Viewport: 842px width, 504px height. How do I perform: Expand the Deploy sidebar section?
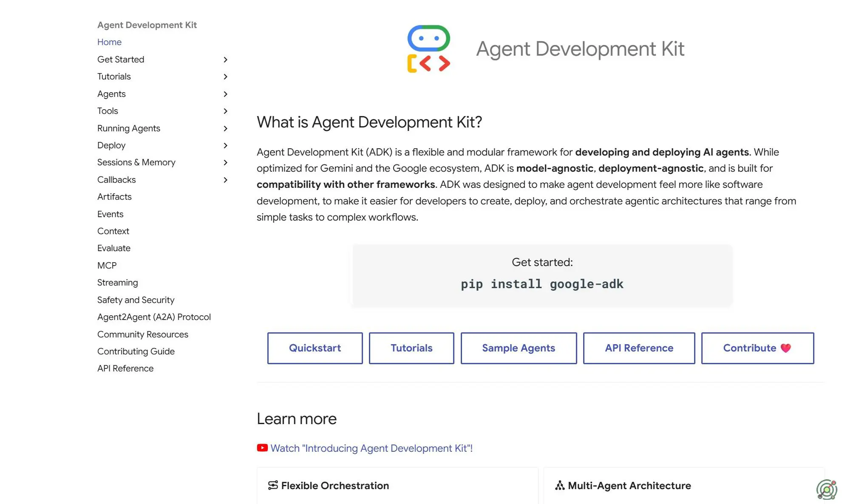225,145
